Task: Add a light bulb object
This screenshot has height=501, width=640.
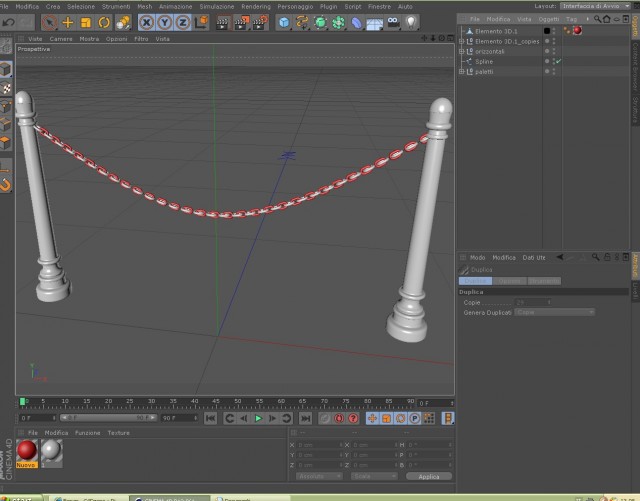Action: 411,22
